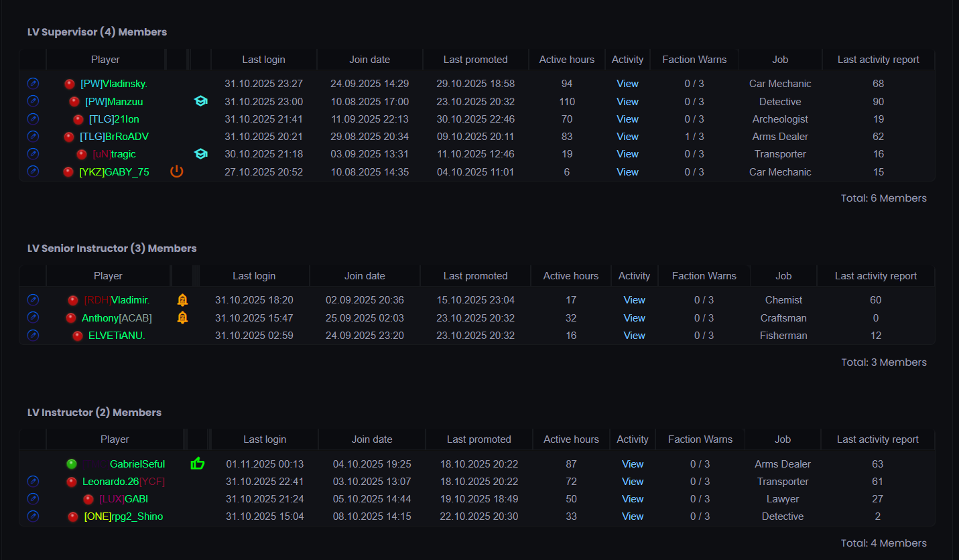The width and height of the screenshot is (959, 560).
Task: Click the graduation cap icon next to [uN]tragic
Action: [200, 154]
